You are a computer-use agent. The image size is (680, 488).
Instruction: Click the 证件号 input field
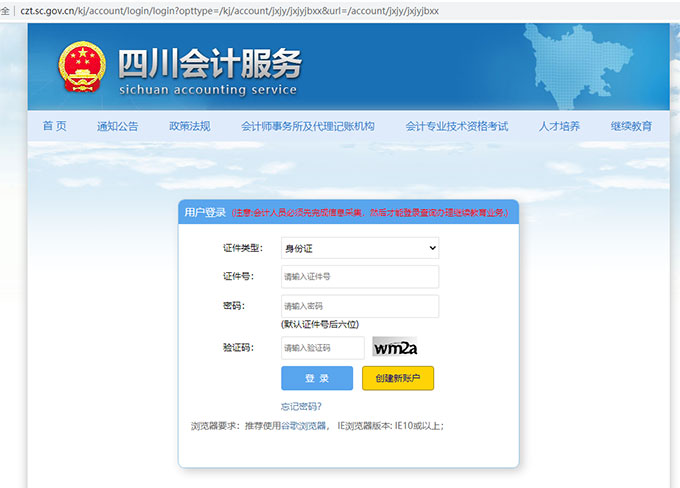coord(359,276)
